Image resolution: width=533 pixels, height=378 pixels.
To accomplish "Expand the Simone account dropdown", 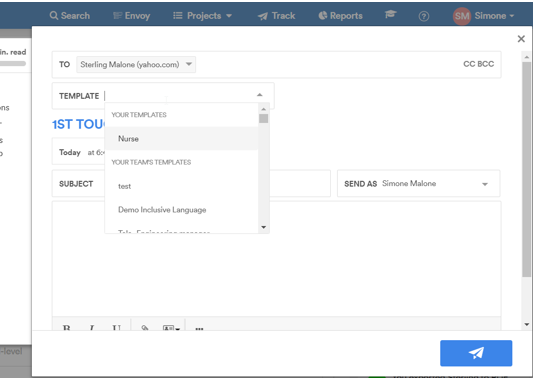I will pyautogui.click(x=494, y=16).
